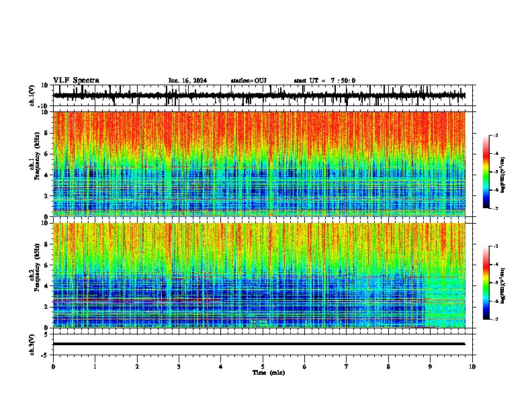Click time axis tick label "5"

click(263, 367)
